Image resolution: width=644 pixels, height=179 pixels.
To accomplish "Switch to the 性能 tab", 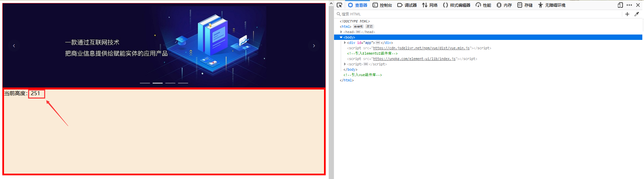I will click(x=483, y=5).
